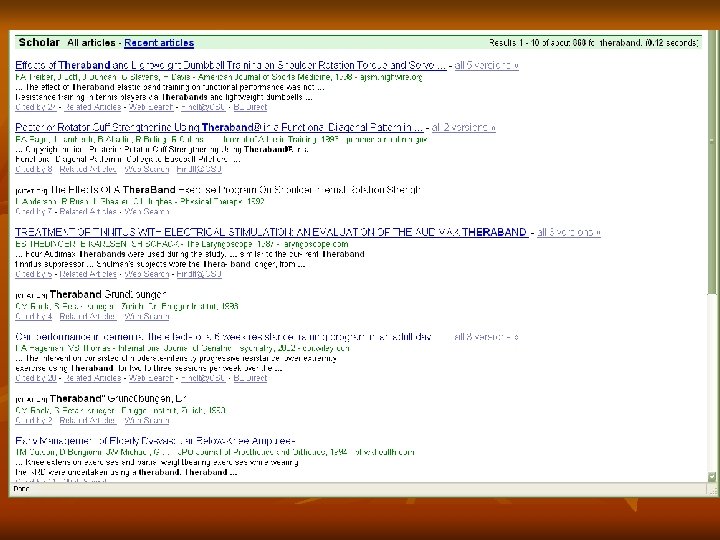Open 'Early Management of Elderly Dysvascular Below-Knee Amputees' article
The image size is (720, 540).
coord(155,441)
